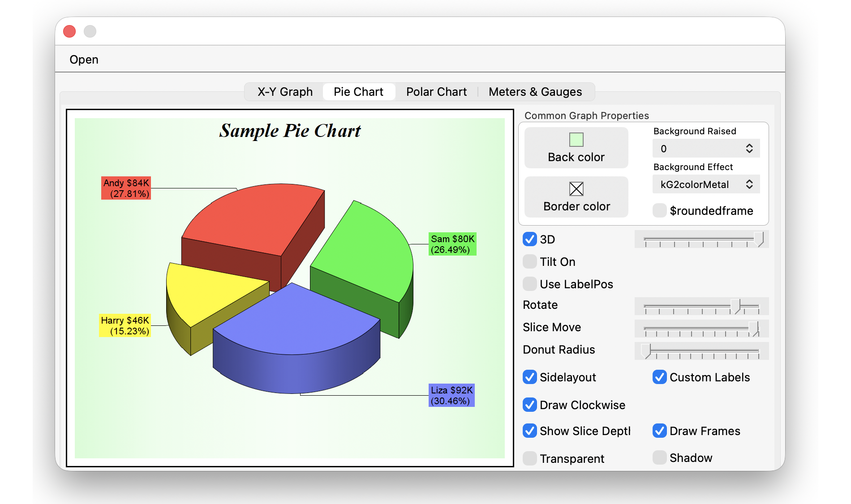Disable the Draw Clockwise checkbox
Viewport: 851px width, 504px height.
pyautogui.click(x=530, y=405)
